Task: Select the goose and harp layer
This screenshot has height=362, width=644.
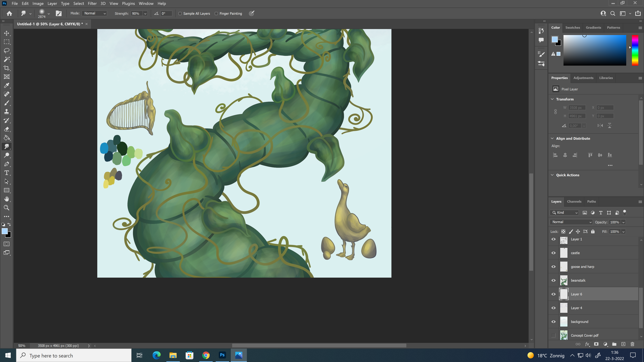Action: 582,267
